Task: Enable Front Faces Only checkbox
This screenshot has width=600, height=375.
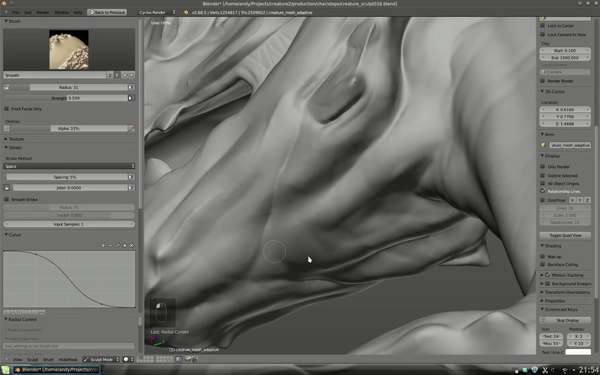Action: [7, 109]
